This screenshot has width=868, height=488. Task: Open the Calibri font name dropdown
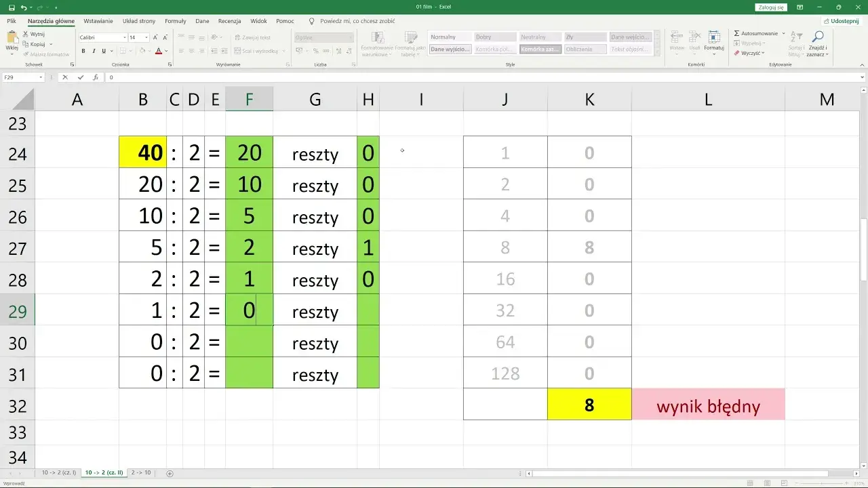coord(125,37)
